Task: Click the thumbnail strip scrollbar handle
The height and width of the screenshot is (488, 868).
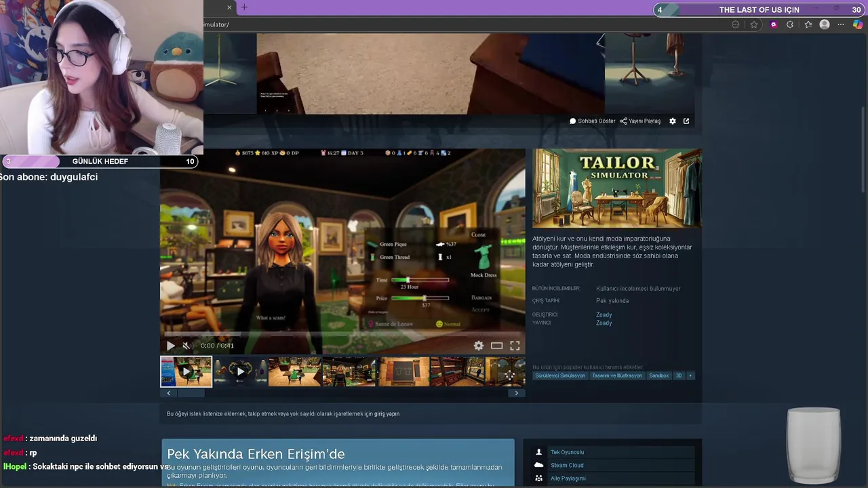Action: (191, 393)
